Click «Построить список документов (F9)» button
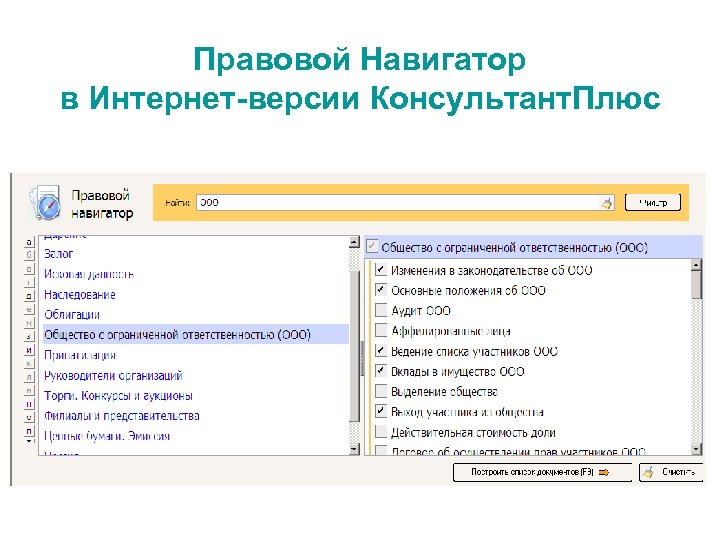 pos(542,472)
